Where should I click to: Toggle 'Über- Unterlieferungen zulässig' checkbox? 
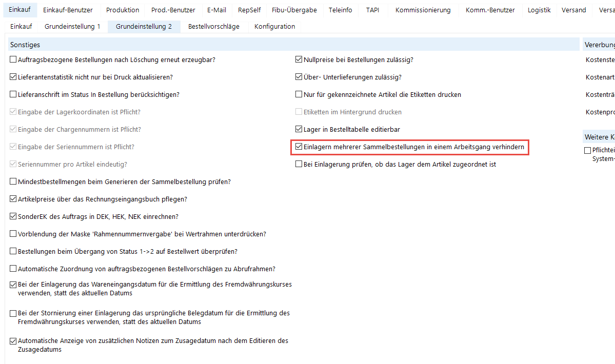click(x=299, y=77)
